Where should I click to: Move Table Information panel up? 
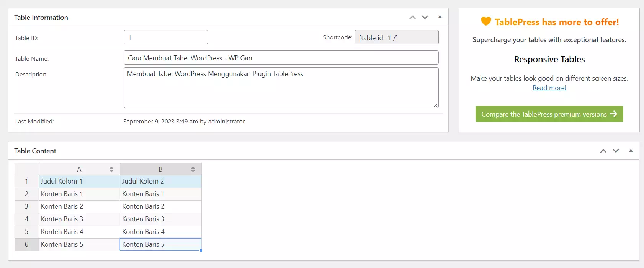pyautogui.click(x=412, y=17)
